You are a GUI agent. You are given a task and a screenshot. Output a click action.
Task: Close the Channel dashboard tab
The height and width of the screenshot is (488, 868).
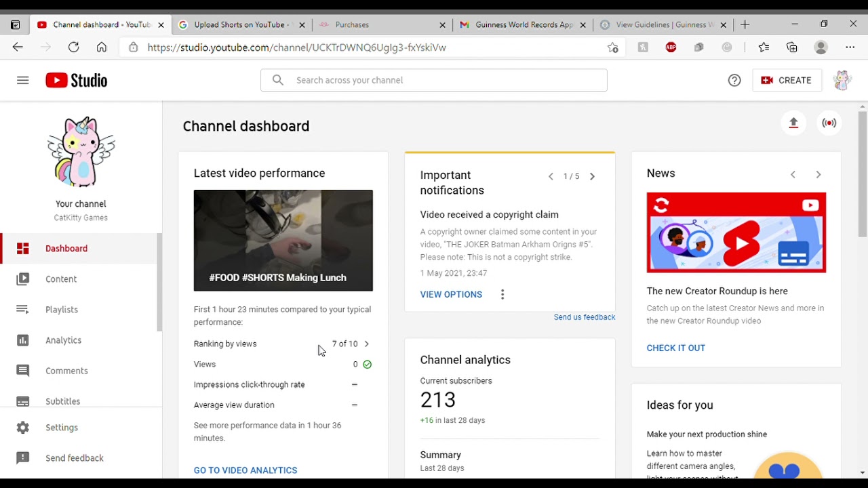[161, 24]
